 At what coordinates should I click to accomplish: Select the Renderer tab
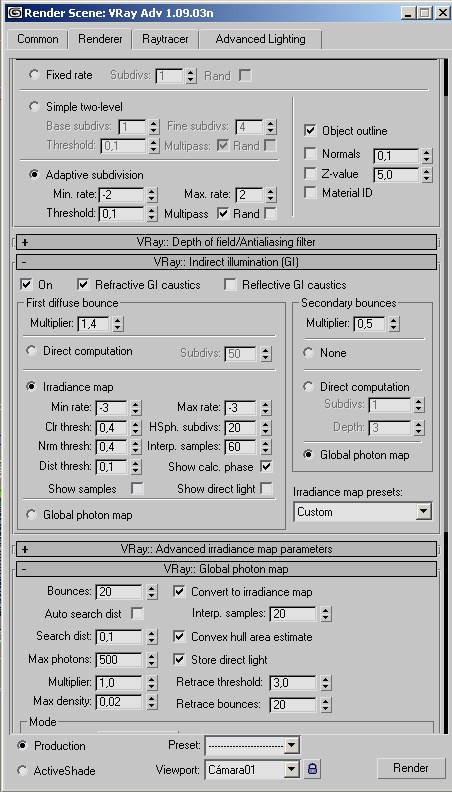[99, 39]
